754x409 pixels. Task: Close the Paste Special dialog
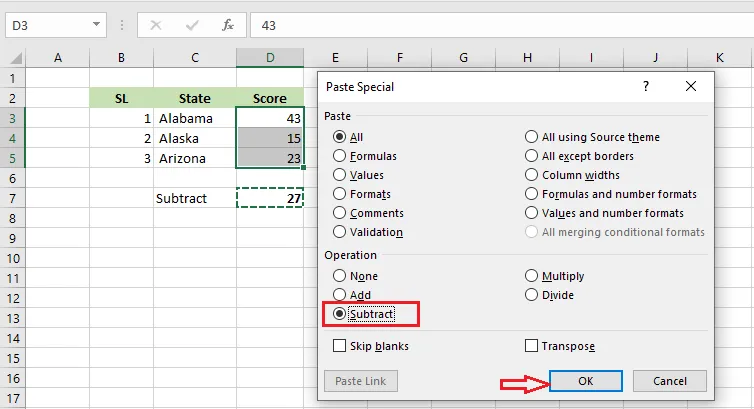[x=691, y=87]
